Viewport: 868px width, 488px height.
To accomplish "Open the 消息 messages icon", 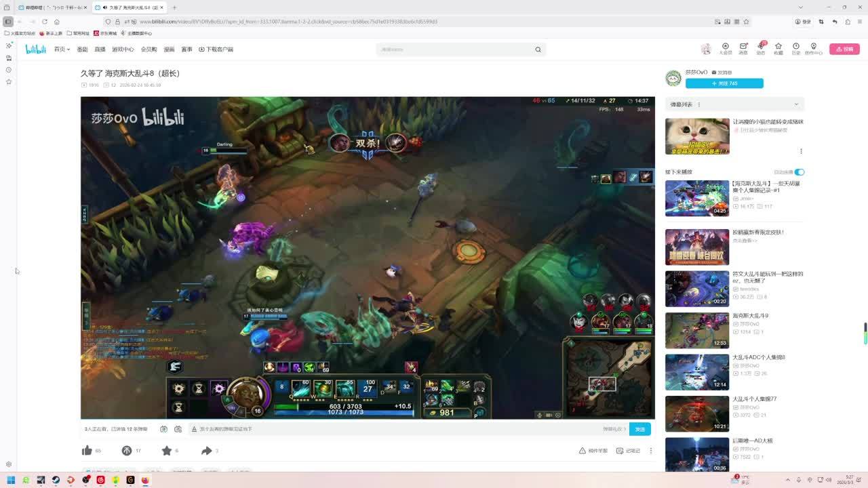I will [x=743, y=49].
